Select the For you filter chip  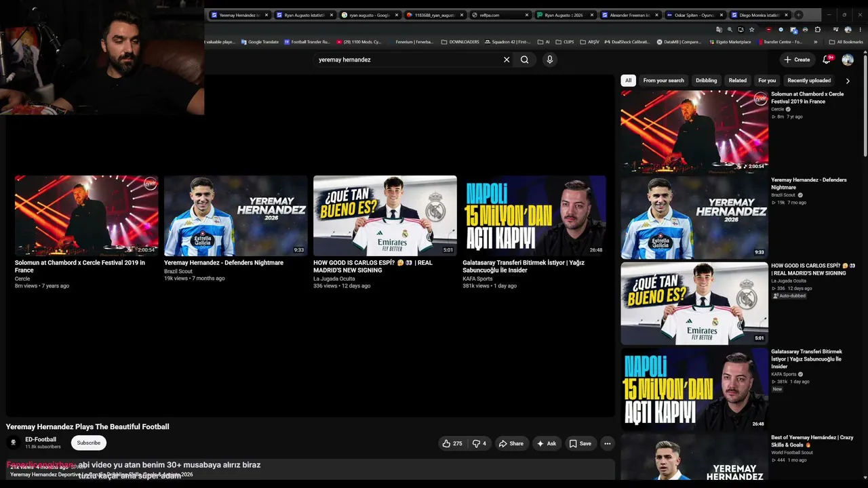(767, 81)
